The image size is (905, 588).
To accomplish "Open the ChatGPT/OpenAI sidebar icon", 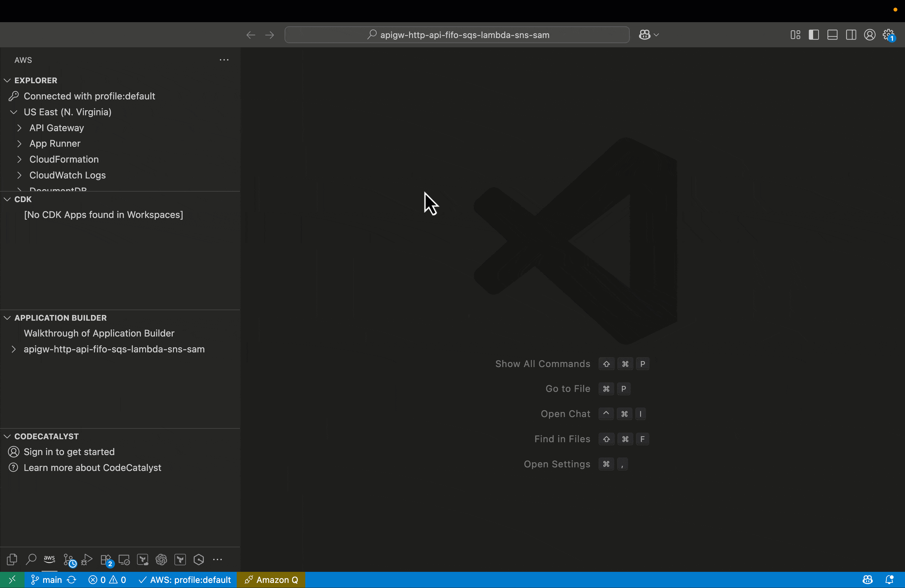I will coord(161,560).
